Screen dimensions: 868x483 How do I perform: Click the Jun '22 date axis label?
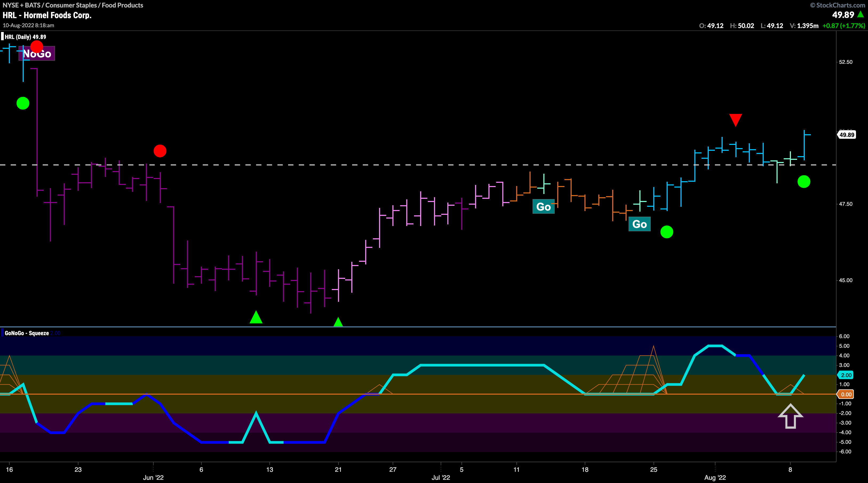(153, 478)
